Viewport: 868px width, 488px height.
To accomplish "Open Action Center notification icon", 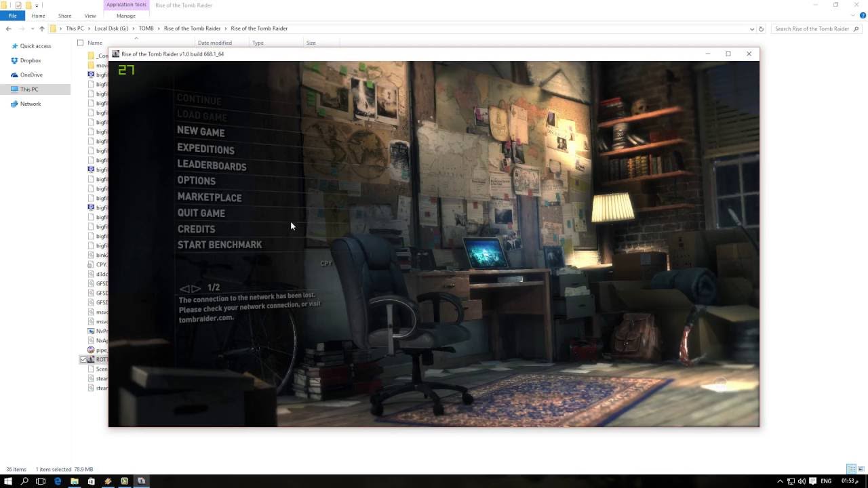I will (812, 481).
